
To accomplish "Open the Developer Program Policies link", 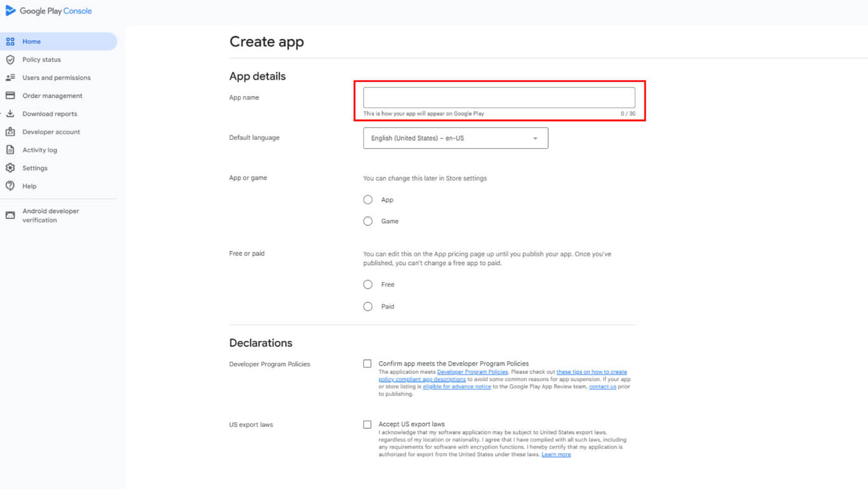I will (x=472, y=372).
